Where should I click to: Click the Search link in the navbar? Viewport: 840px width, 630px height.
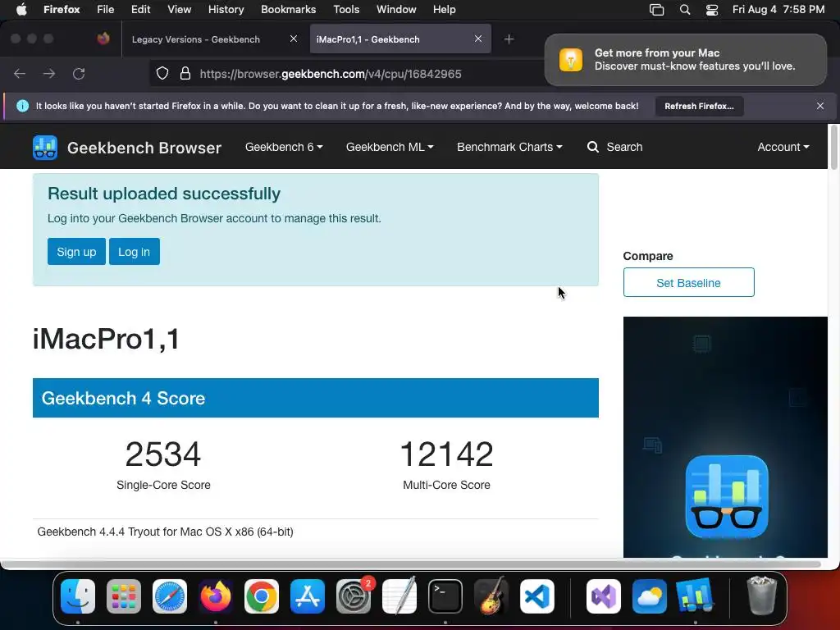pyautogui.click(x=624, y=147)
